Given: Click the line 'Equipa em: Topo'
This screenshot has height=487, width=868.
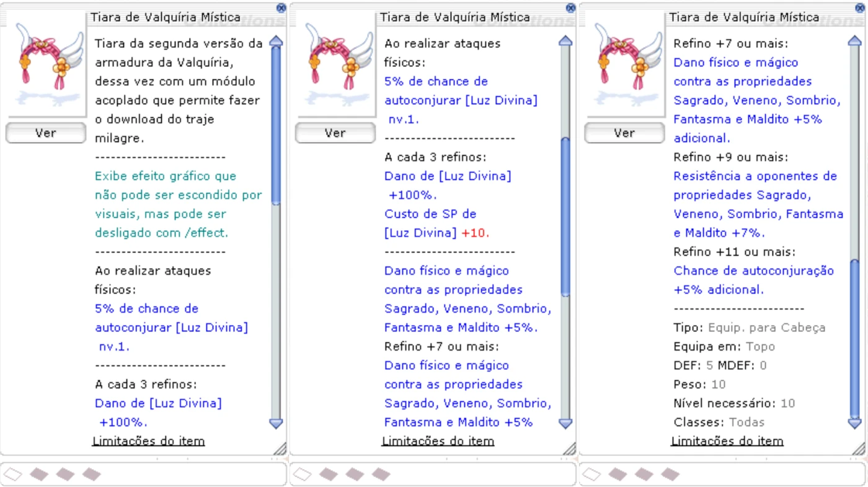Looking at the screenshot, I should pyautogui.click(x=724, y=347).
